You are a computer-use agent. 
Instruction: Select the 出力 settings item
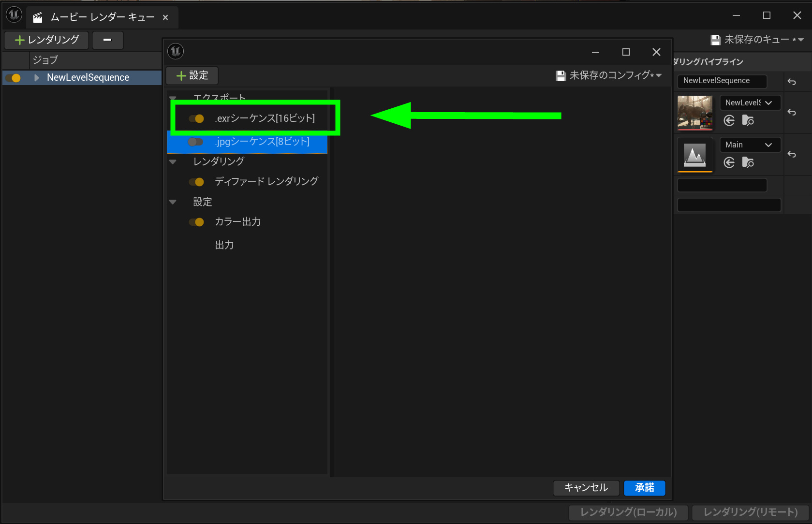[x=224, y=245]
